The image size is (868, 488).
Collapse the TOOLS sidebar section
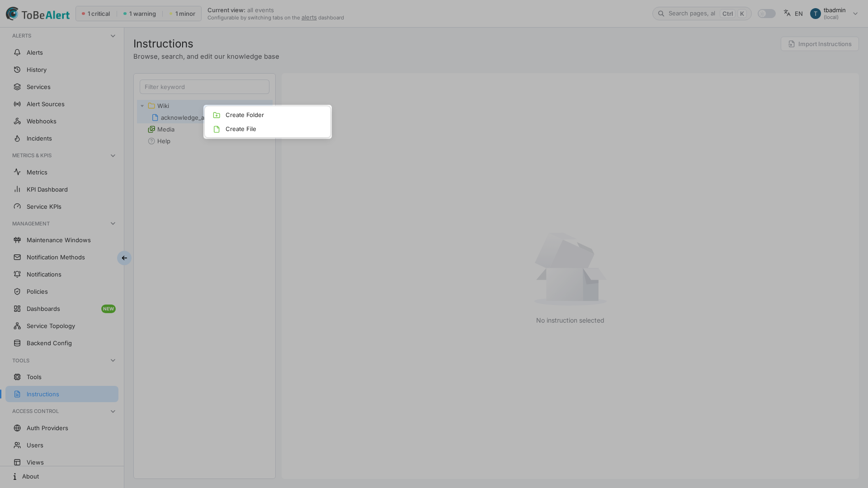click(x=113, y=361)
